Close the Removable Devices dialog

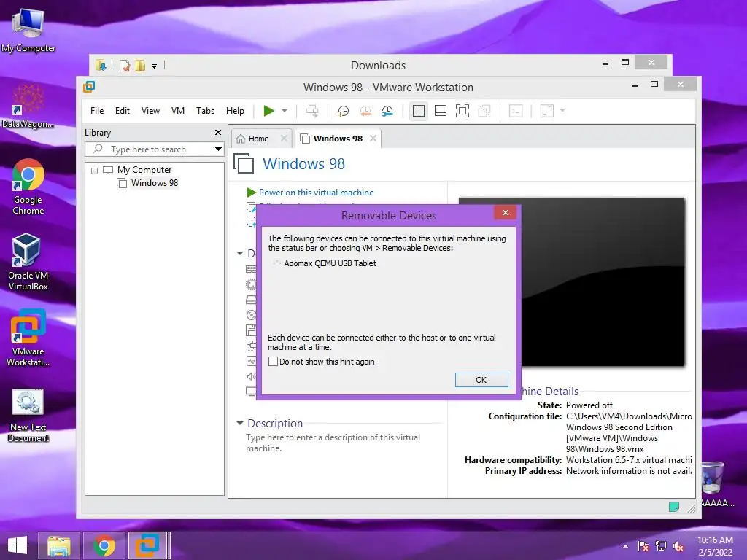point(506,212)
